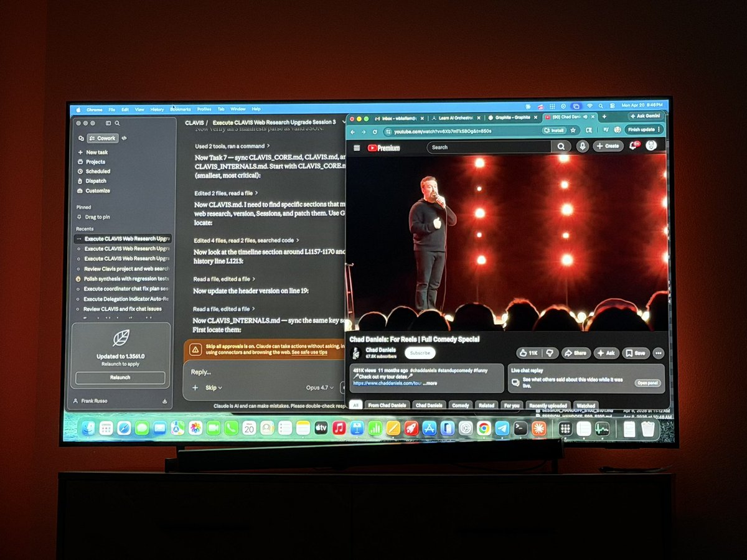Image resolution: width=747 pixels, height=560 pixels.
Task: Open the Terminal icon in the Dock
Action: (x=520, y=428)
